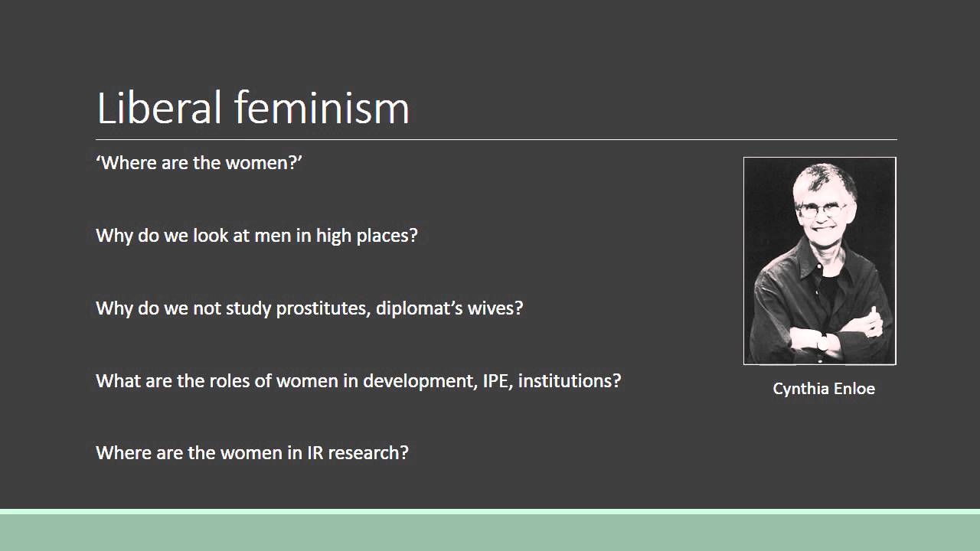Click 'Why do we look at men in high places?'
The image size is (980, 551).
tap(256, 236)
